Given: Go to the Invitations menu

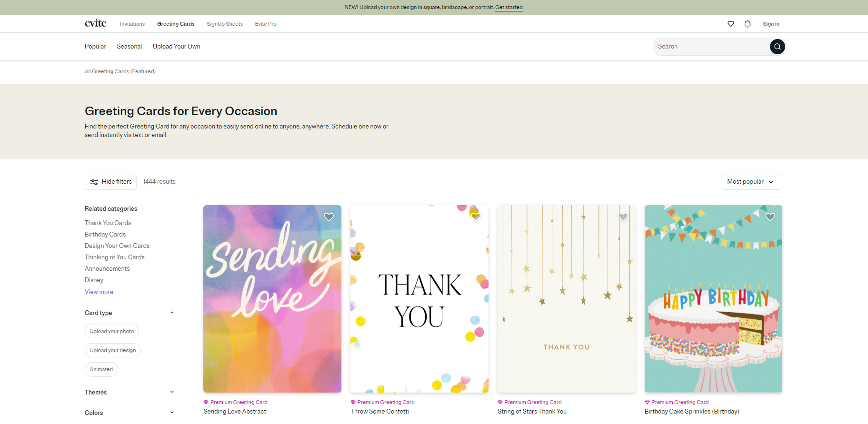Looking at the screenshot, I should click(132, 24).
